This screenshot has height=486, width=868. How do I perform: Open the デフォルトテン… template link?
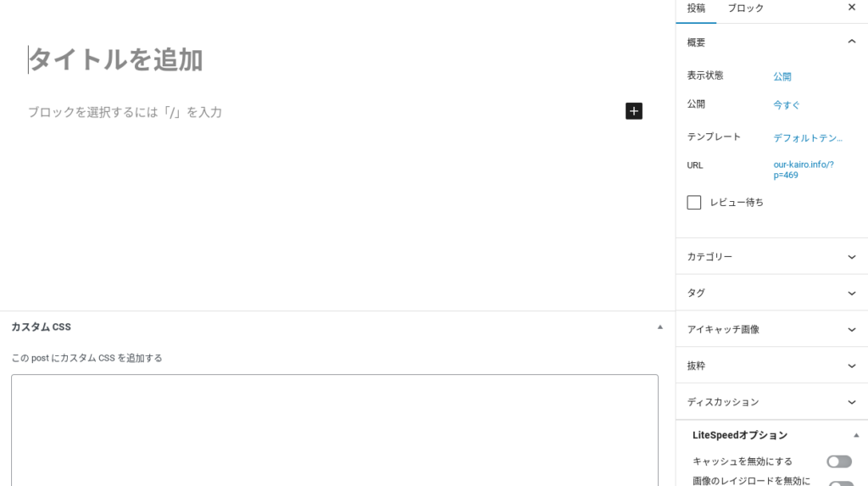click(808, 137)
